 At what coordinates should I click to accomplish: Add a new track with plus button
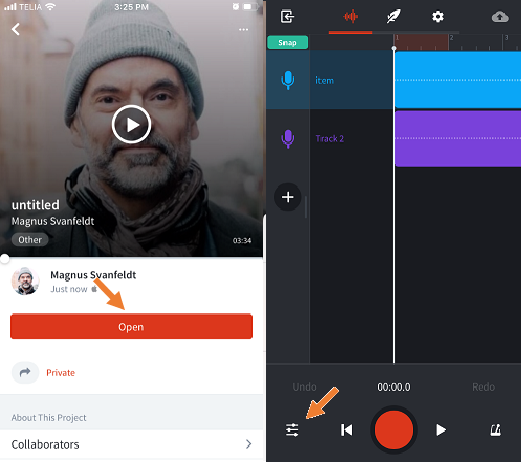(x=287, y=197)
